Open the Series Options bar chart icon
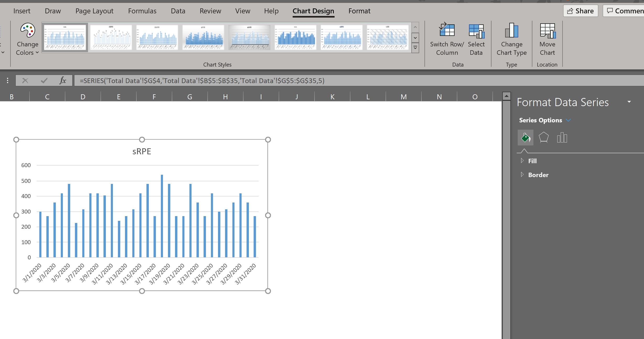The width and height of the screenshot is (644, 339). click(x=562, y=138)
